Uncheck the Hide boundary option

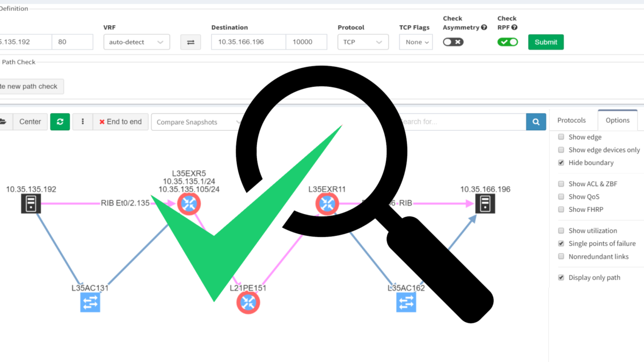[x=561, y=162]
